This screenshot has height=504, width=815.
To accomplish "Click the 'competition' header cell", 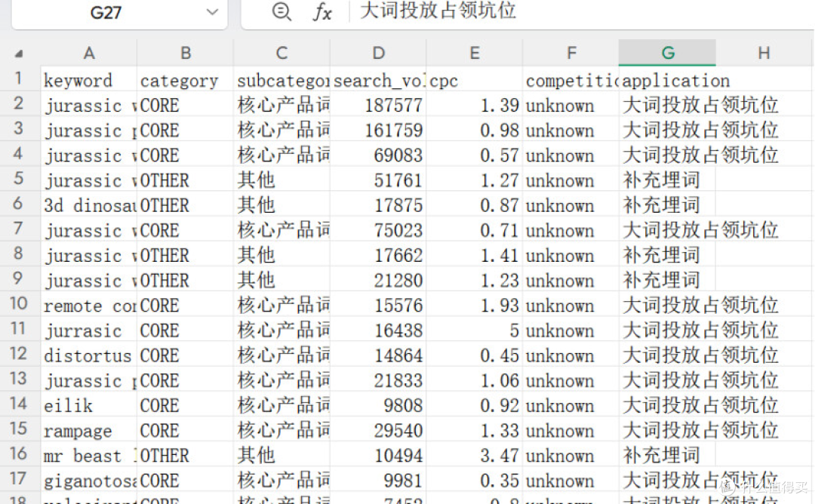I will click(571, 79).
